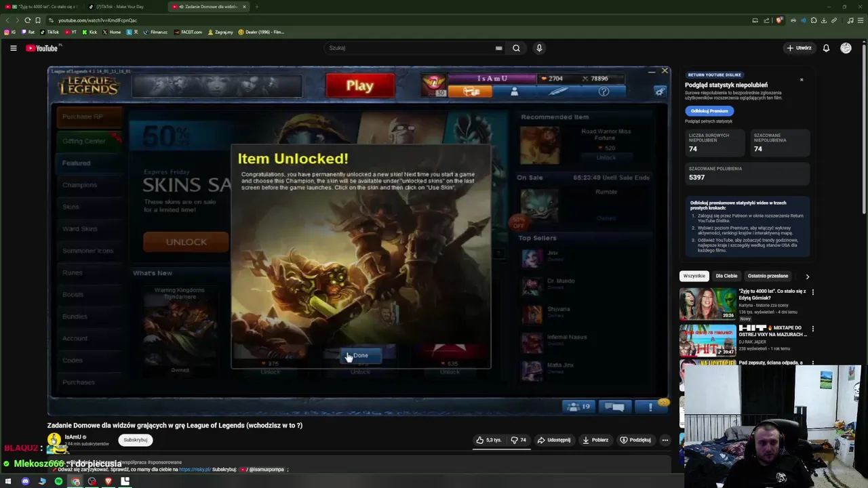Screen dimensions: 868x488
Task: Open the YouTube account avatar menu
Action: (x=846, y=48)
